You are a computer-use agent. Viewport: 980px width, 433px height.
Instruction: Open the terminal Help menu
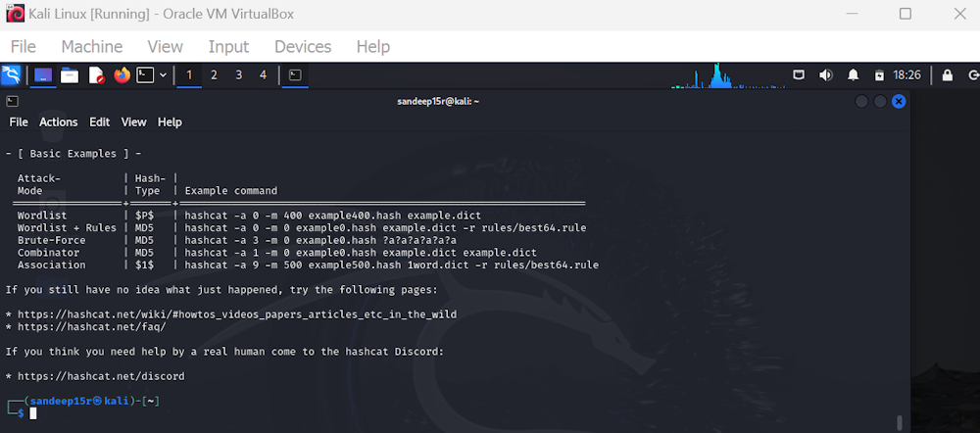[x=170, y=121]
